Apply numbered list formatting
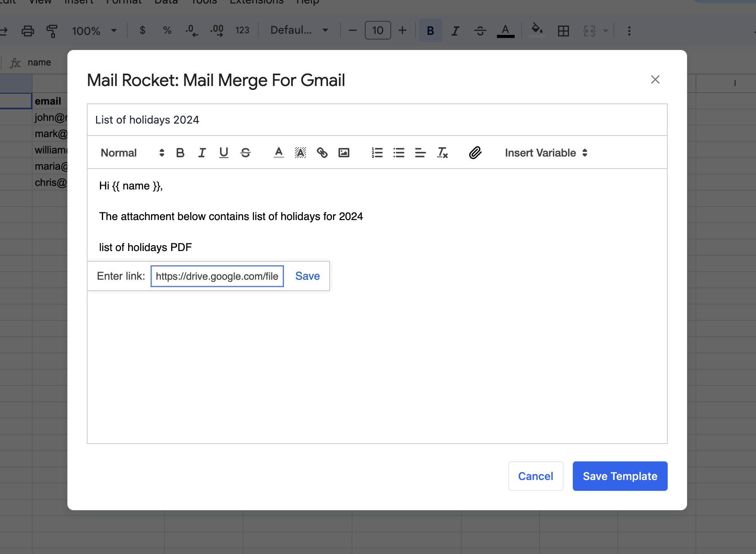 (x=377, y=153)
